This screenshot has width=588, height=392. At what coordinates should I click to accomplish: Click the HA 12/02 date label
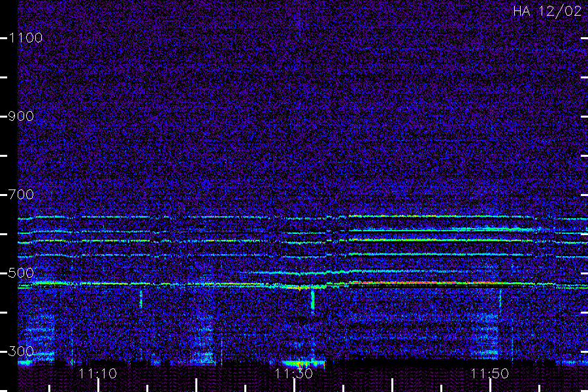click(547, 11)
